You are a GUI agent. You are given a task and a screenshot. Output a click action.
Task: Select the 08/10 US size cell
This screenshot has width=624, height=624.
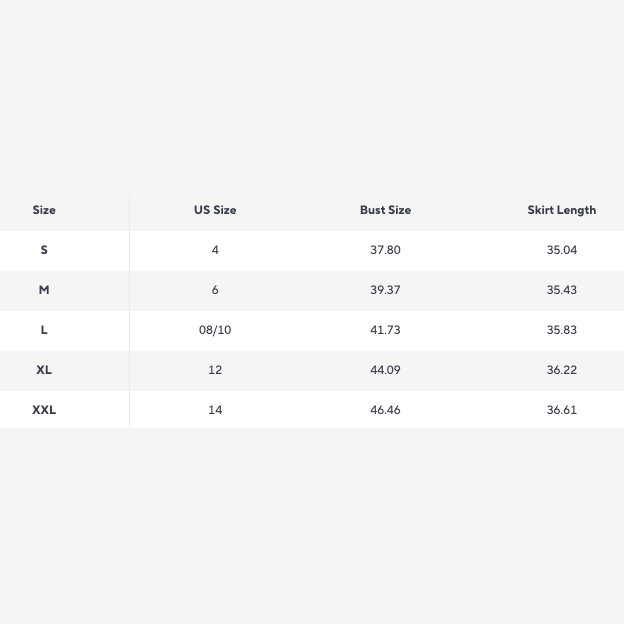tap(215, 330)
